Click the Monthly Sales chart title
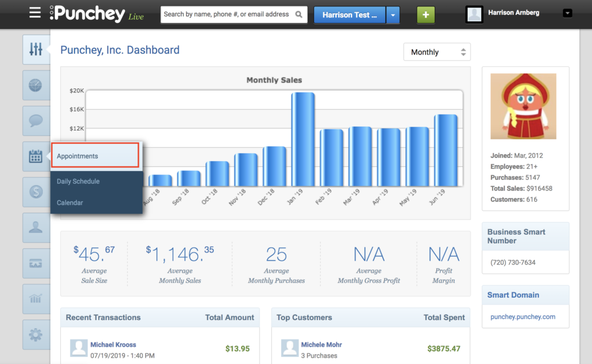The height and width of the screenshot is (364, 592). 274,80
